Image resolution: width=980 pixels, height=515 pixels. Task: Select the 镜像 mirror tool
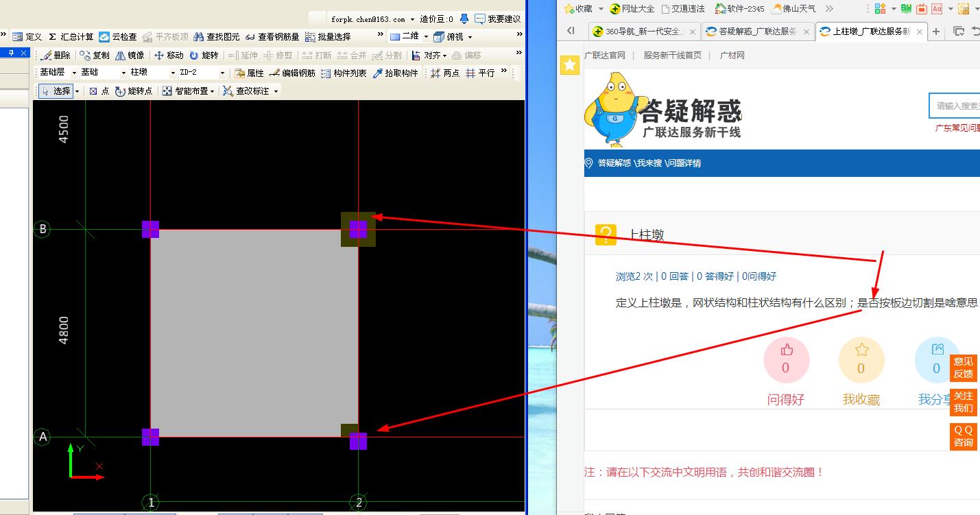click(x=130, y=55)
